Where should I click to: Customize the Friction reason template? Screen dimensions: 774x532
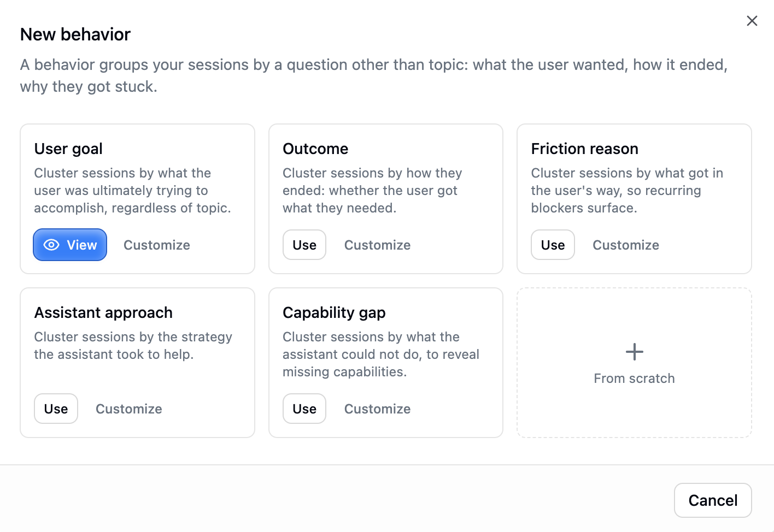[626, 245]
